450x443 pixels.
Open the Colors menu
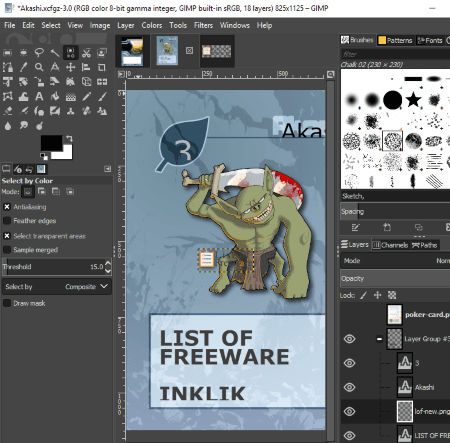152,25
